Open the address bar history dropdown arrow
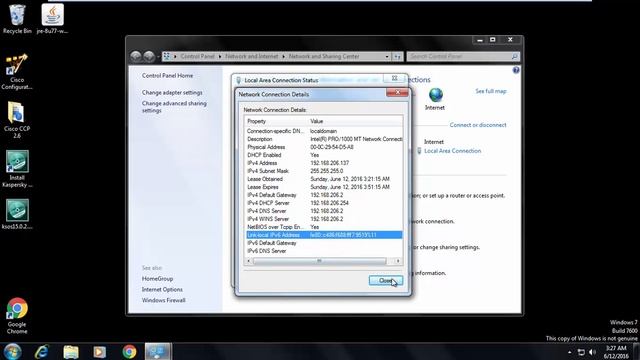This screenshot has height=360, width=640. [387, 56]
